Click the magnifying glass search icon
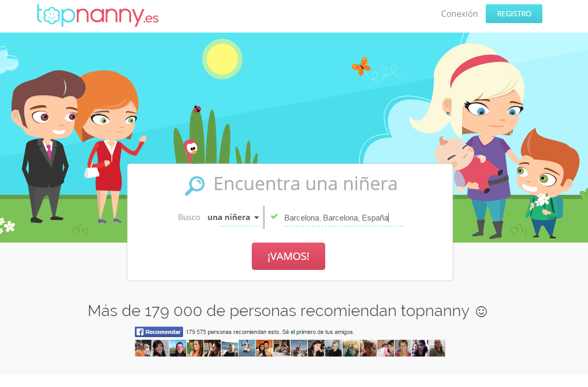Image resolution: width=588 pixels, height=387 pixels. 195,185
